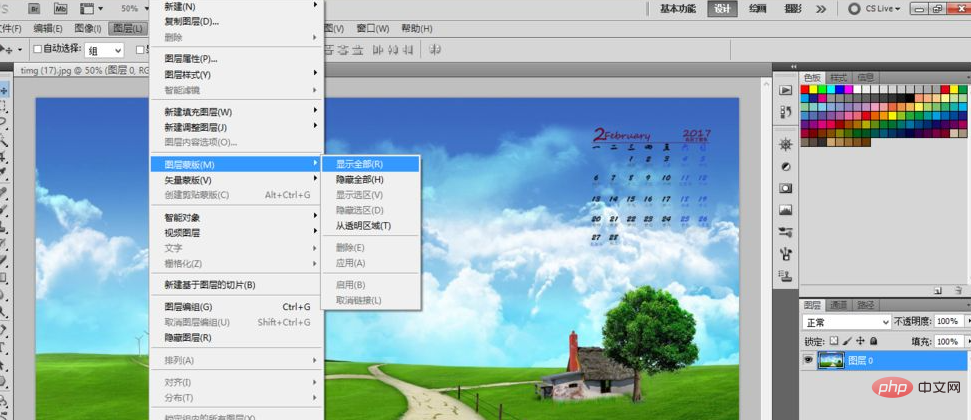
Task: Open the 帮助(H) menu
Action: (x=417, y=28)
